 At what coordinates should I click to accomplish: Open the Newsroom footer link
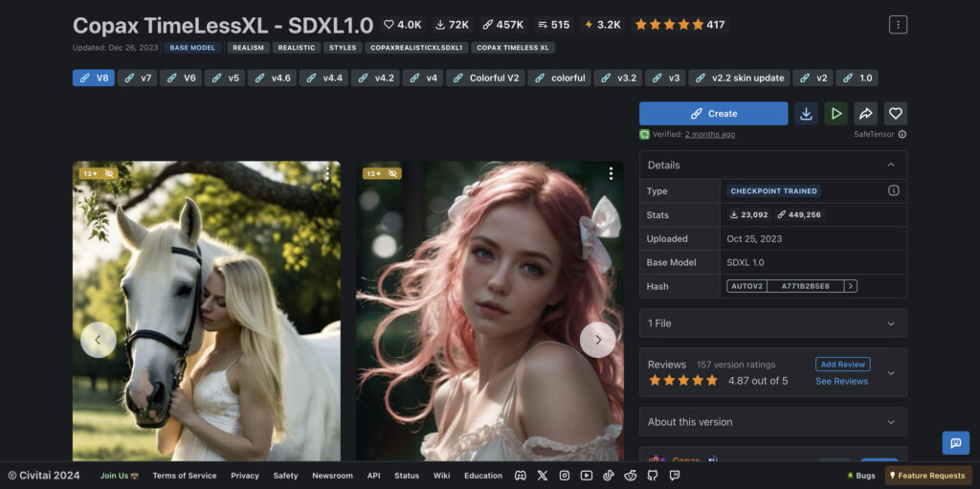[x=332, y=476]
